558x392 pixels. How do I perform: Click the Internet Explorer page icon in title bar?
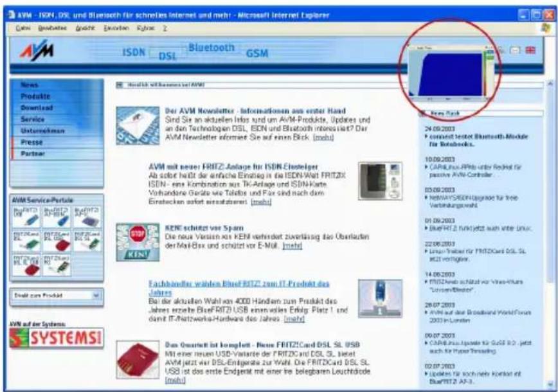(12, 15)
